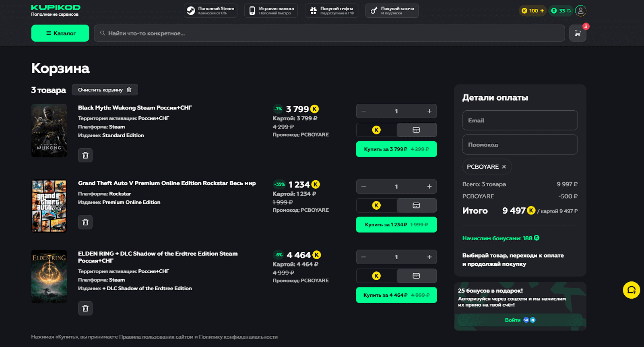Open Black Myth: Wukong product title
644x347 pixels.
[x=135, y=107]
